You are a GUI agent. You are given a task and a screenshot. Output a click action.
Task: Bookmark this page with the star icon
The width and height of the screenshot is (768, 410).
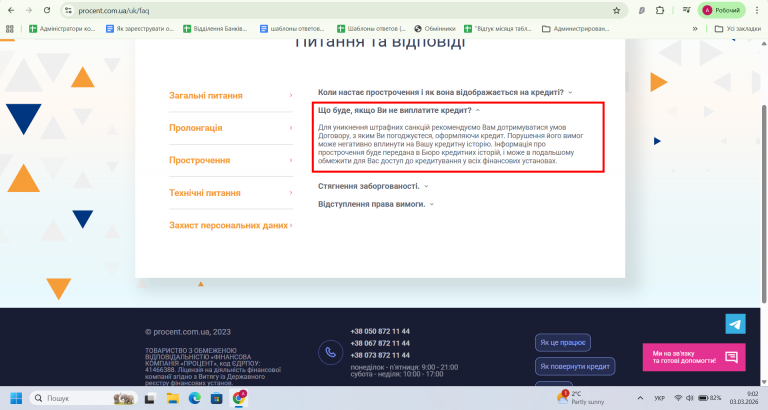coord(617,10)
